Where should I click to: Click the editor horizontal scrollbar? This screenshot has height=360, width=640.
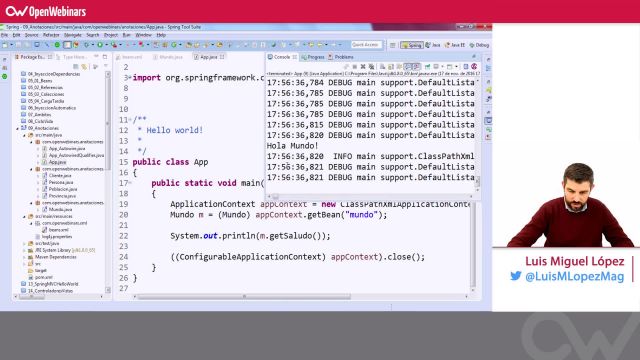[x=244, y=297]
